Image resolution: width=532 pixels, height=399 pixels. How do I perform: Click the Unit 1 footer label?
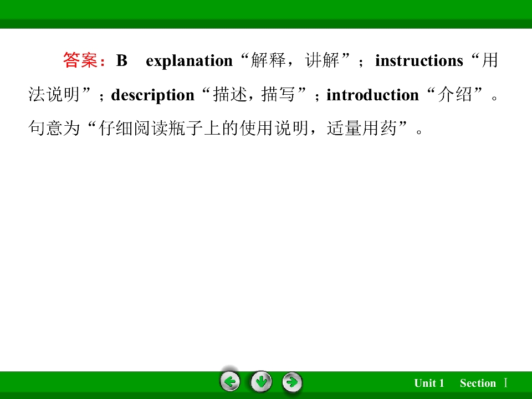click(x=429, y=383)
